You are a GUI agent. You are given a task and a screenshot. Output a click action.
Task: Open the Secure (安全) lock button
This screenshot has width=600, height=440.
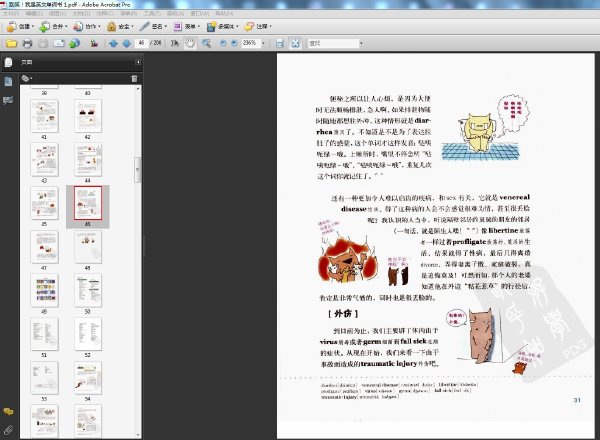tap(120, 26)
